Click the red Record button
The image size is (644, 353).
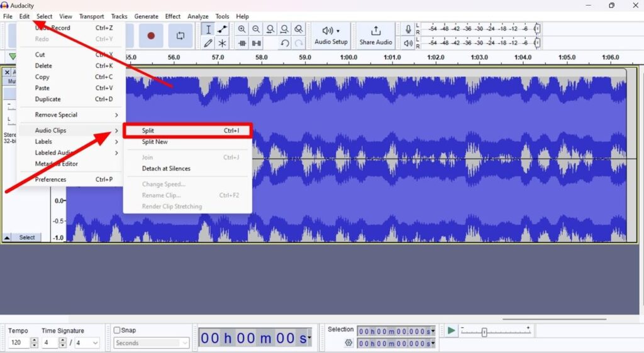(x=151, y=36)
